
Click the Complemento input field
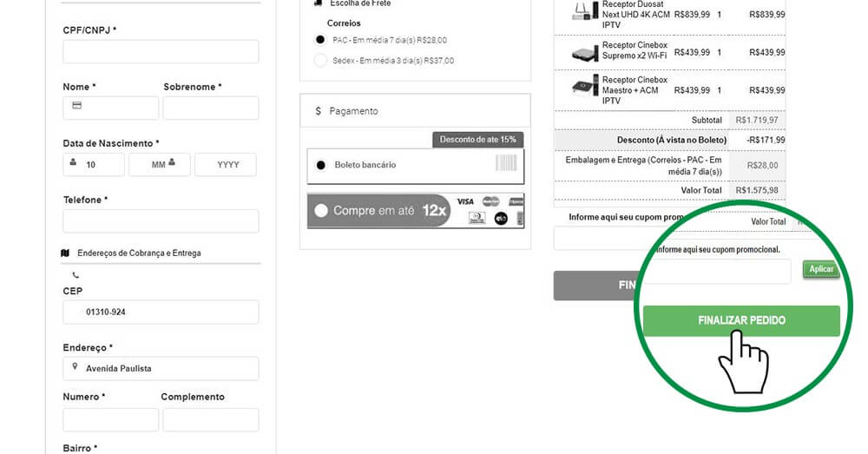(x=210, y=419)
